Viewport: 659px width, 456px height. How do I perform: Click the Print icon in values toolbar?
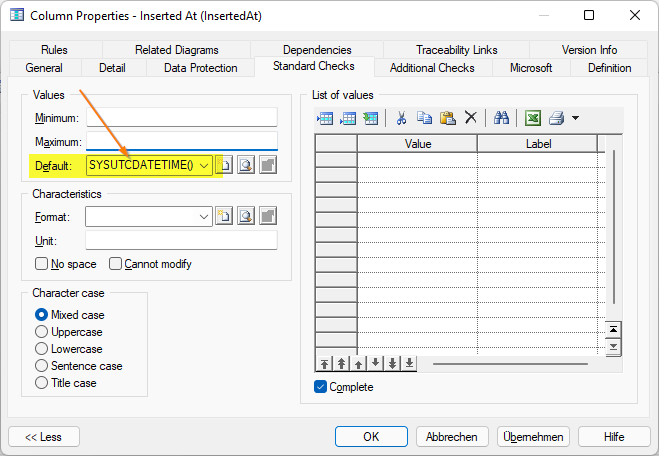(x=557, y=118)
